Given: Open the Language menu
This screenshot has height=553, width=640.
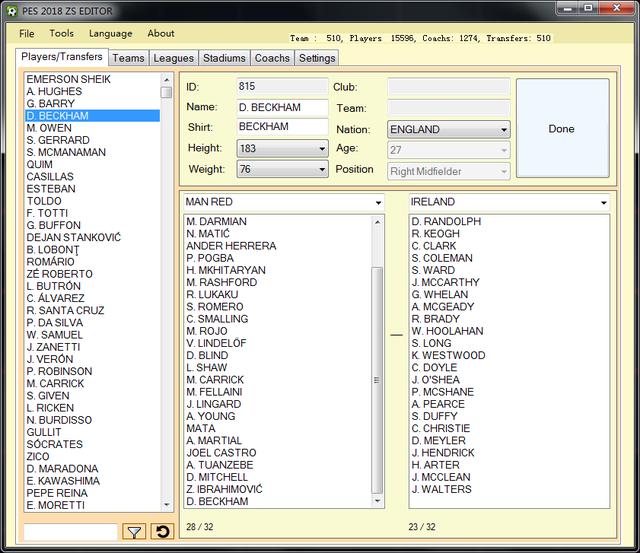Looking at the screenshot, I should (x=110, y=34).
